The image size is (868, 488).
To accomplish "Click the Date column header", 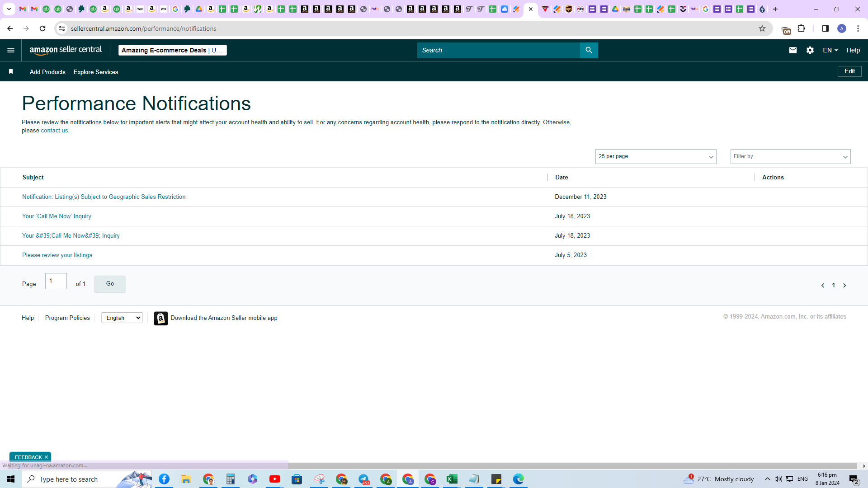I will coord(561,178).
